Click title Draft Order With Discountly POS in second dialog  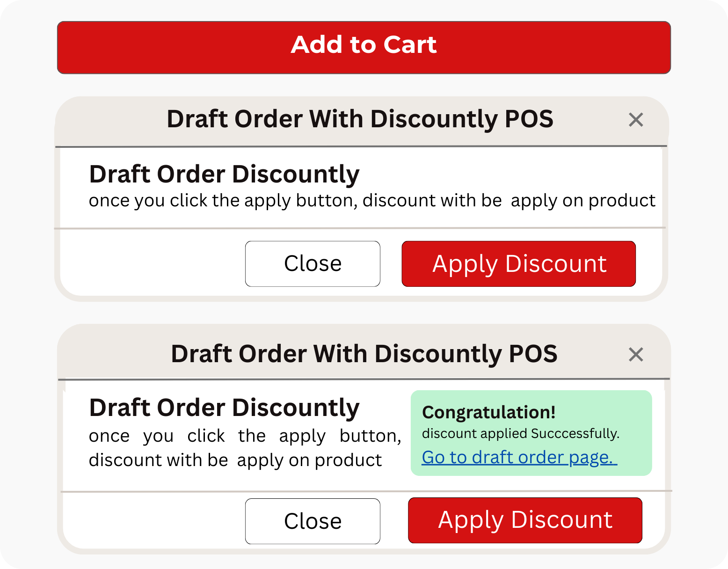[364, 354]
